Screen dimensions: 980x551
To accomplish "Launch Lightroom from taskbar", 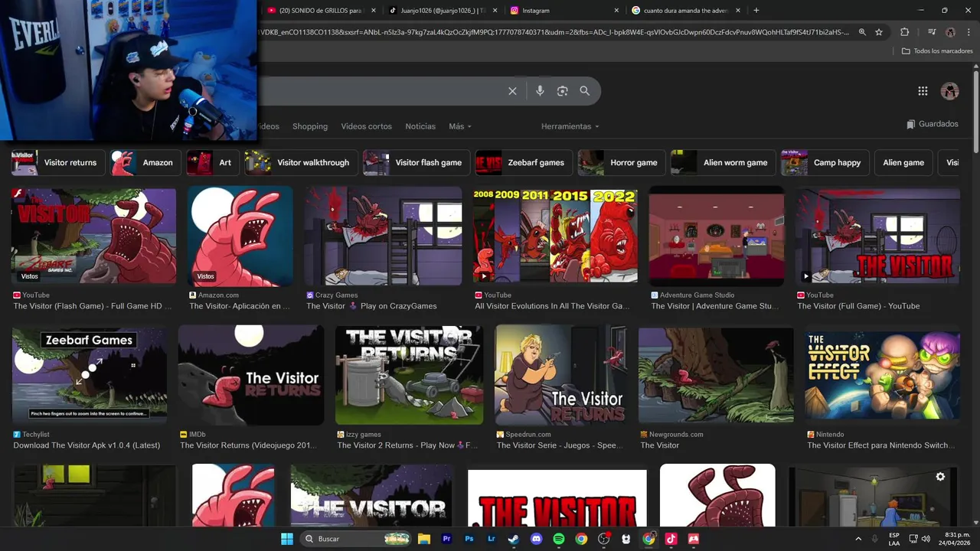I will point(492,539).
